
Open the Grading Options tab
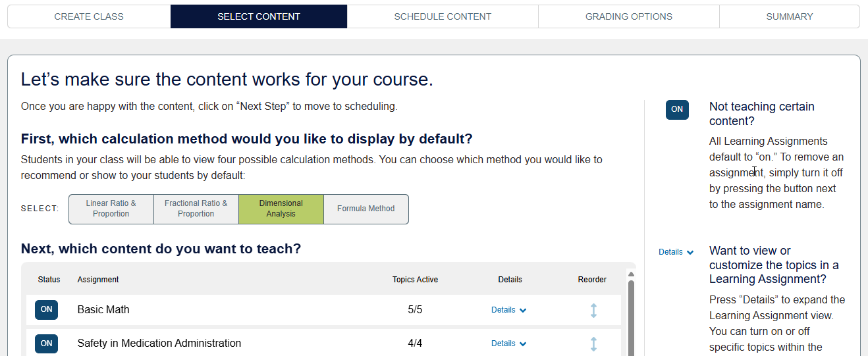pyautogui.click(x=628, y=16)
